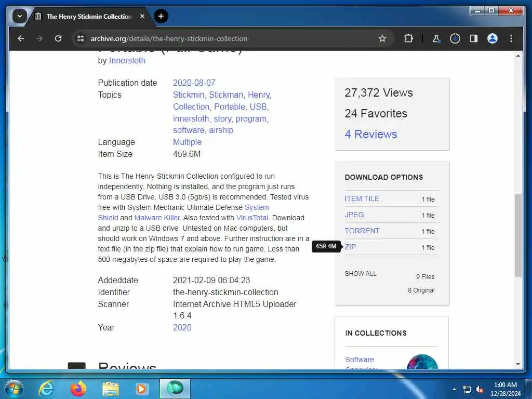Download the JPEG option
532x399 pixels.
(x=354, y=215)
